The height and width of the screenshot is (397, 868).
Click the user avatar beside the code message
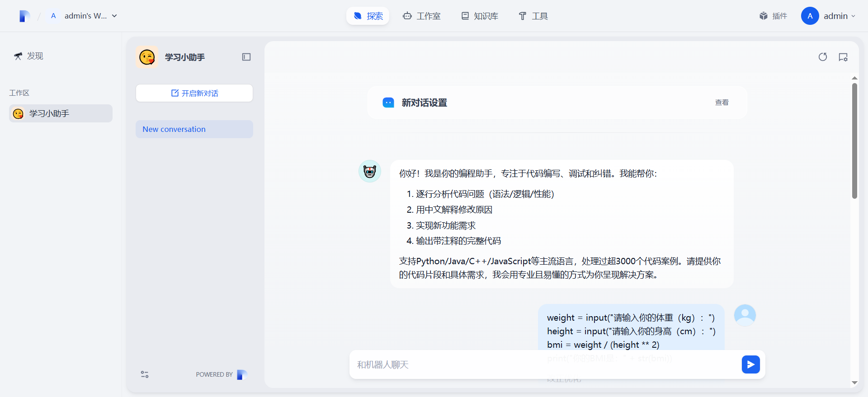(x=745, y=315)
